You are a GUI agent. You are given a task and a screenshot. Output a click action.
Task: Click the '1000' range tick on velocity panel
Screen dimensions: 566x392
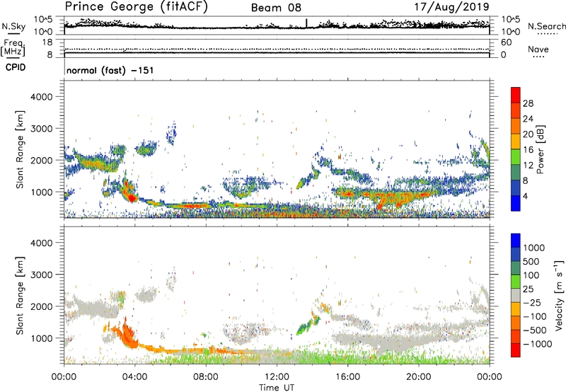pos(41,338)
